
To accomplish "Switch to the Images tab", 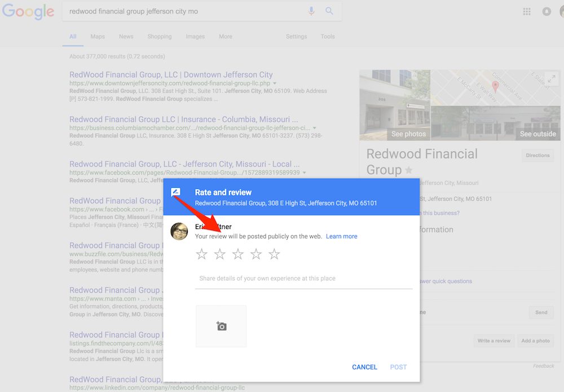I will coord(195,37).
